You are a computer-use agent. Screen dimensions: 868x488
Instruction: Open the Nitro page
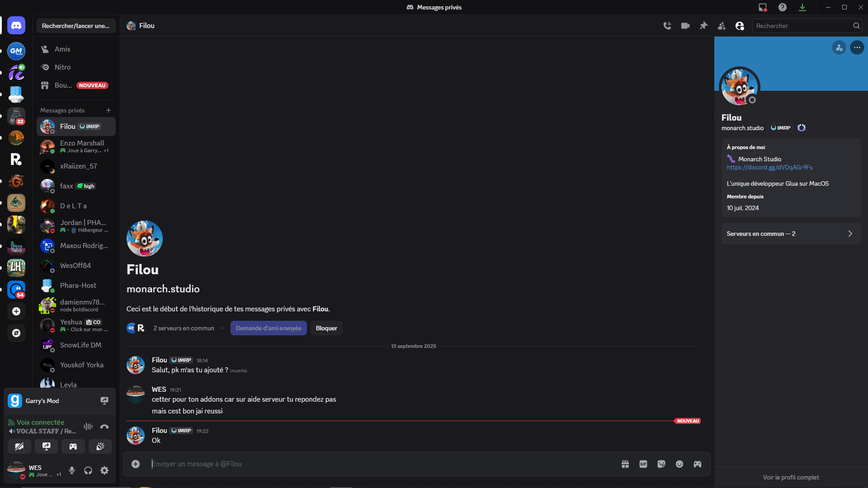tap(62, 67)
